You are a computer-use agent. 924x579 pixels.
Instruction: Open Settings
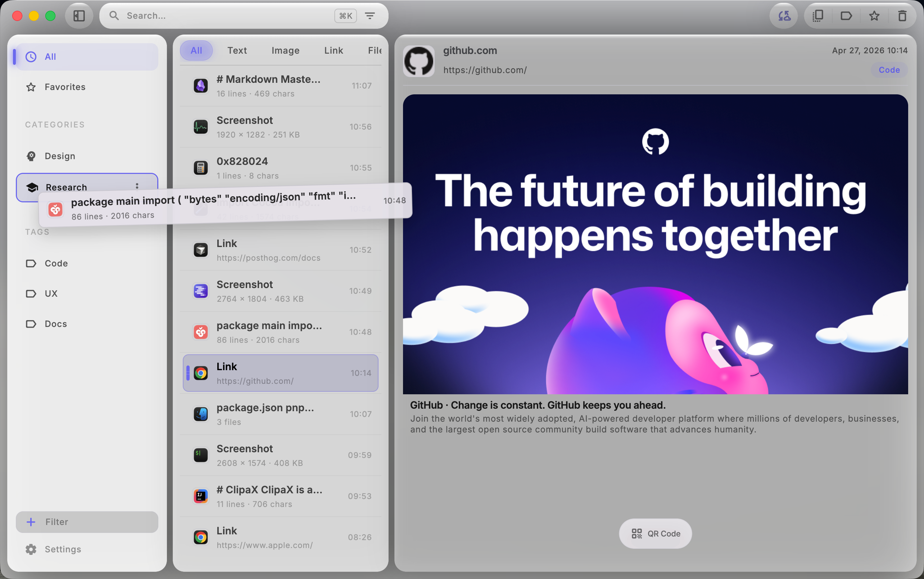coord(87,549)
